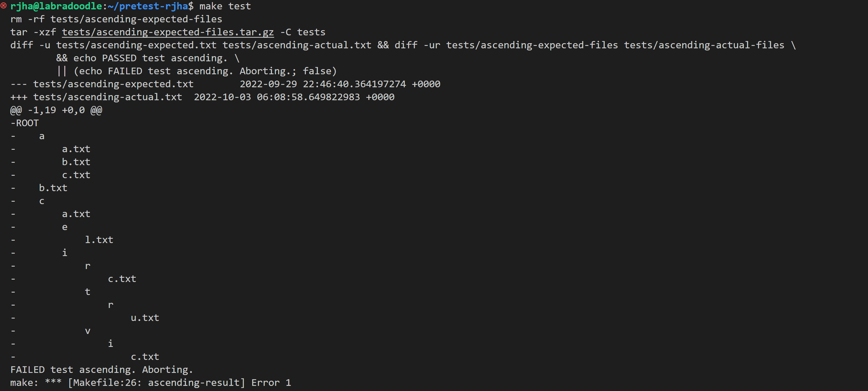Screen dimensions: 868x391
Task: Click the red failed-command indicator icon
Action: tap(4, 6)
